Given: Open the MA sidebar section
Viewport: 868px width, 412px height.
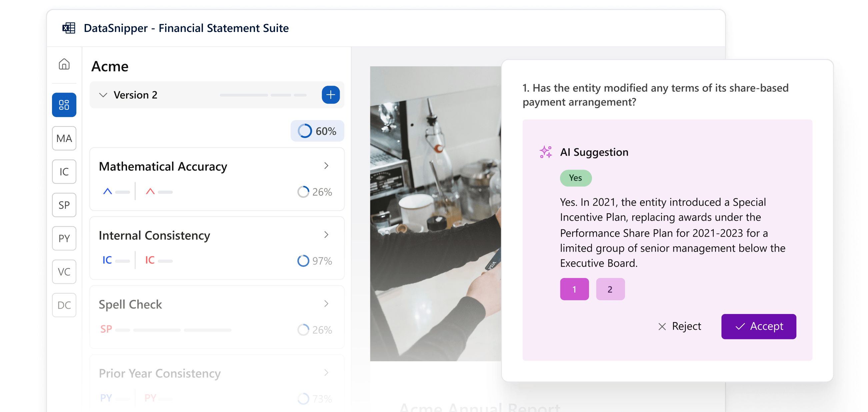Looking at the screenshot, I should (64, 138).
